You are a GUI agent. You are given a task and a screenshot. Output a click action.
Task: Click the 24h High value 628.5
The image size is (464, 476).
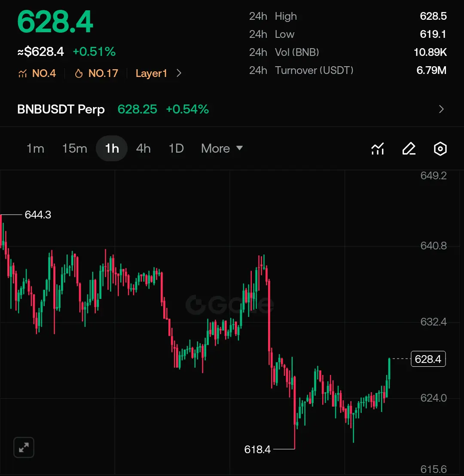[x=433, y=16]
